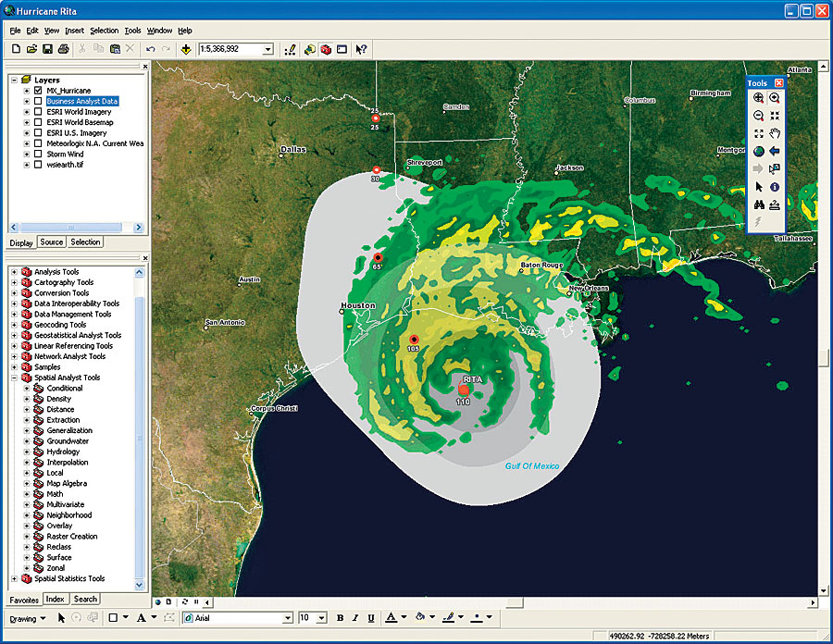The image size is (833, 644).
Task: Select Zoom Out tool in Tools palette
Action: [x=759, y=116]
